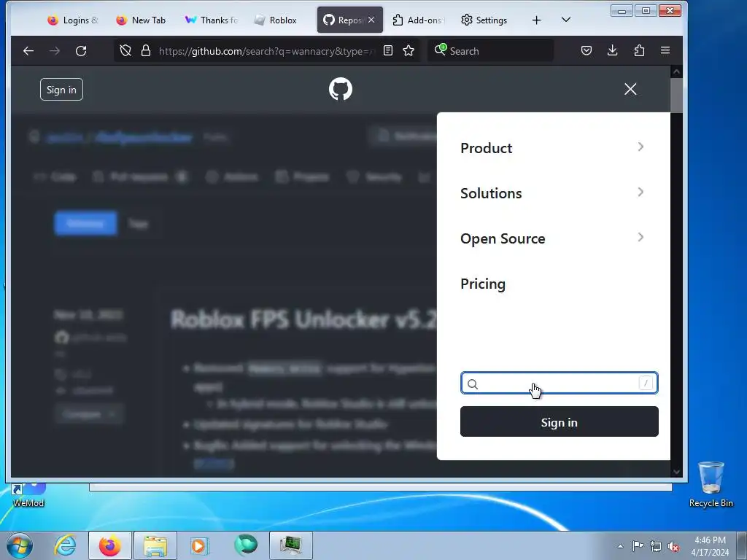
Task: Expand the Open Source menu section
Action: 553,238
